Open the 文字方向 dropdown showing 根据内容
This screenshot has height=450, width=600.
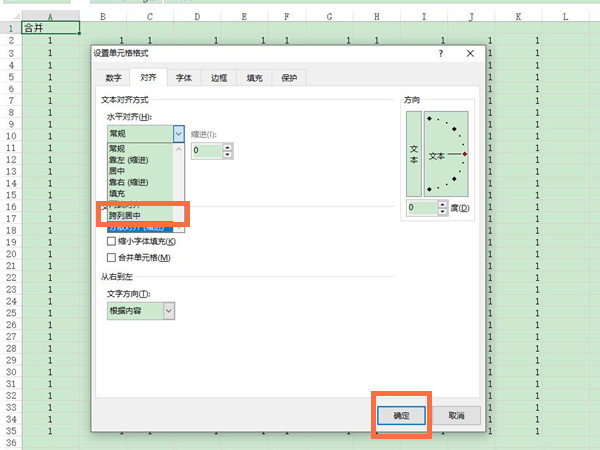pos(141,311)
